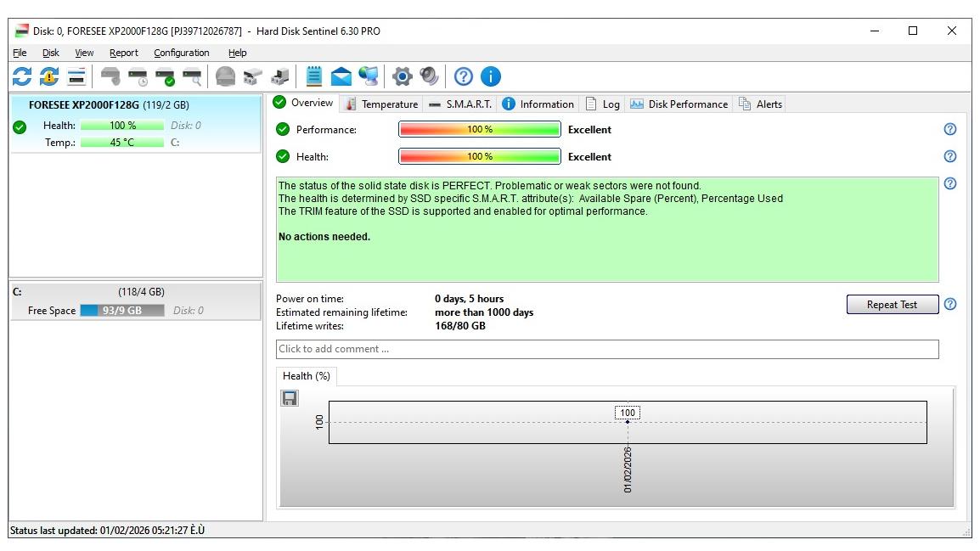Click the blue Refresh disk status icon
This screenshot has width=980, height=551.
pos(22,76)
